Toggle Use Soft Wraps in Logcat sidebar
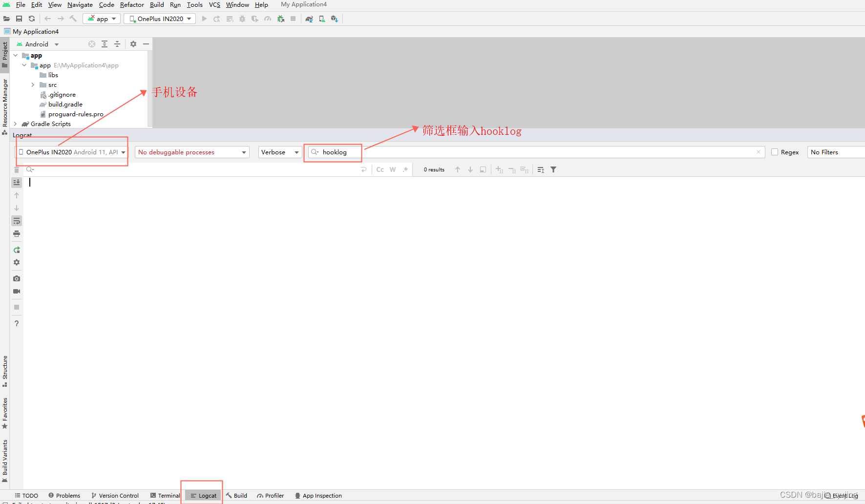 (x=17, y=221)
